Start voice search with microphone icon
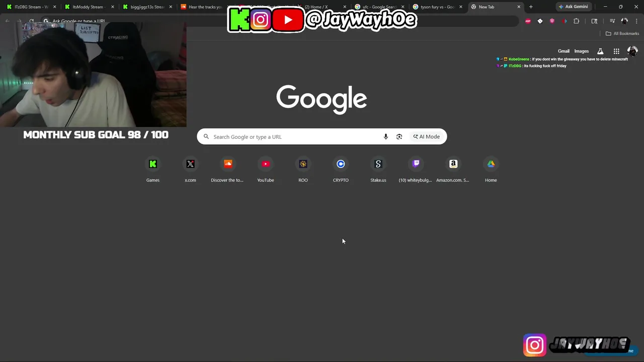Screen dimensions: 644x362 click(386, 137)
